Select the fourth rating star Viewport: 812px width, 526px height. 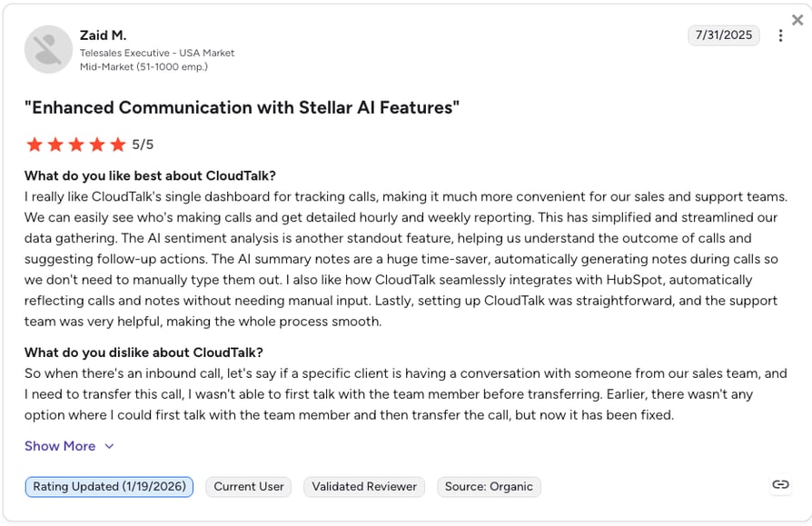(97, 144)
